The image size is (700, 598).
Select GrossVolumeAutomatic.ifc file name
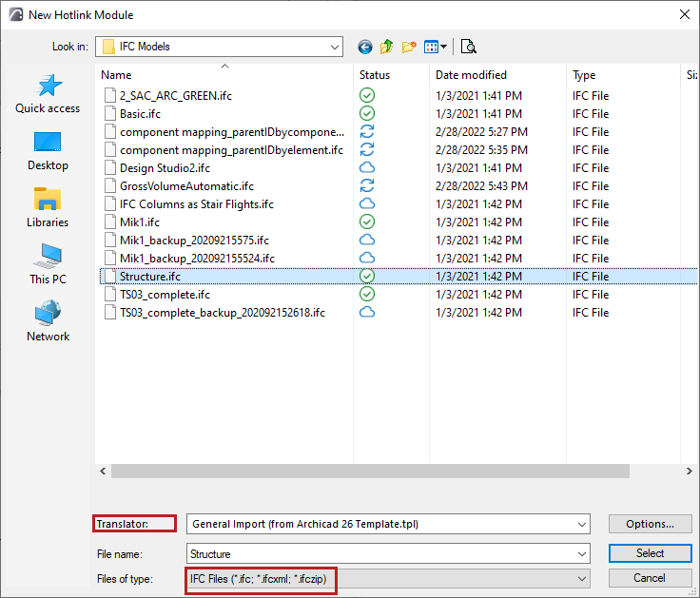(186, 186)
